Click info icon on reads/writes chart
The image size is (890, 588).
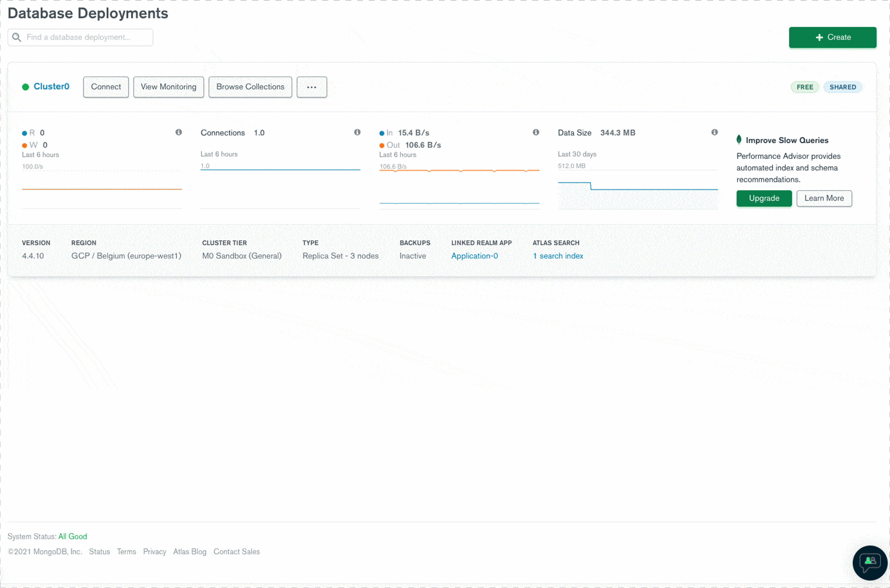point(178,132)
